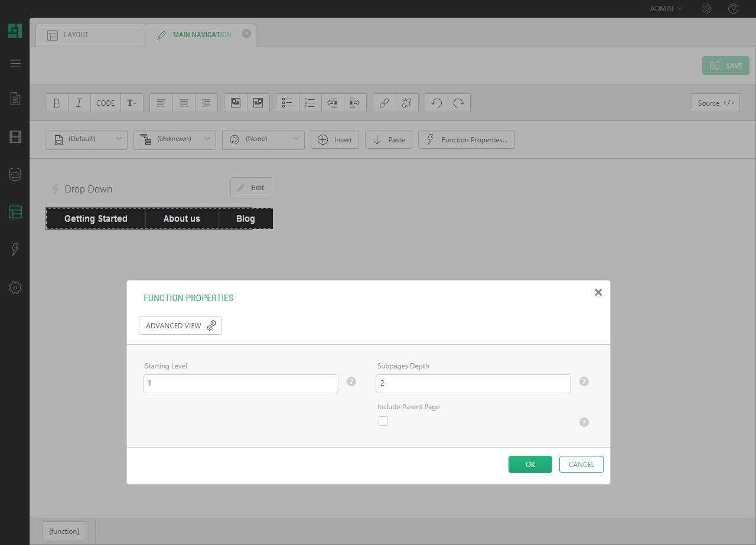Switch to ADVANCED VIEW
756x545 pixels.
(180, 326)
